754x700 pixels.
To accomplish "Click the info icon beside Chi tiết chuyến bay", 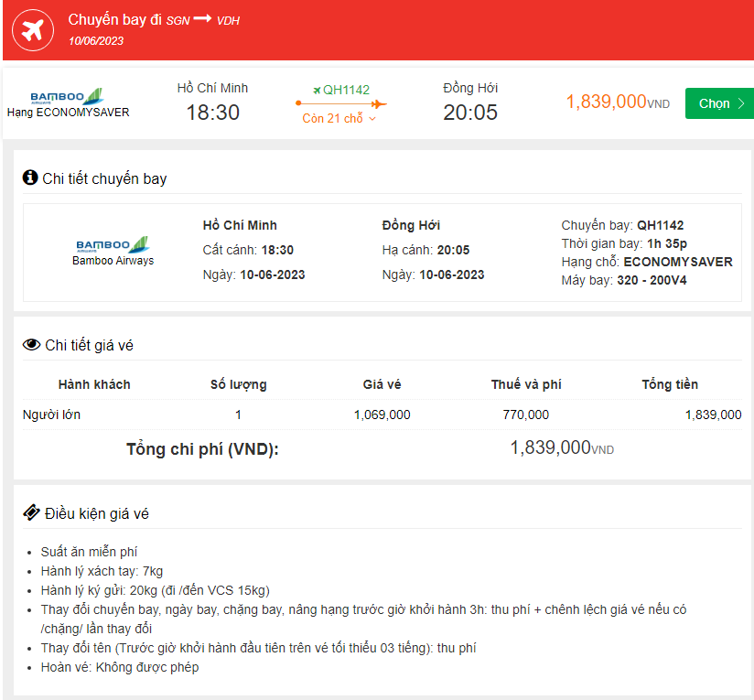I will tap(30, 178).
